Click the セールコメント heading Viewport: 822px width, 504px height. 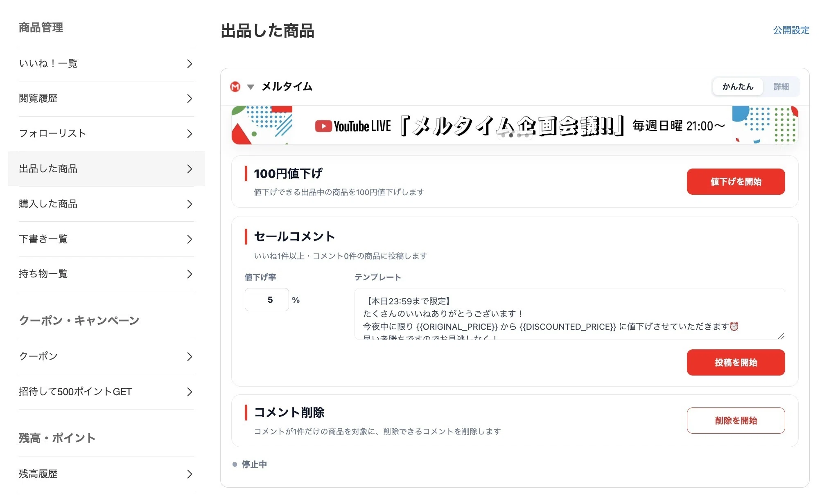click(x=295, y=236)
